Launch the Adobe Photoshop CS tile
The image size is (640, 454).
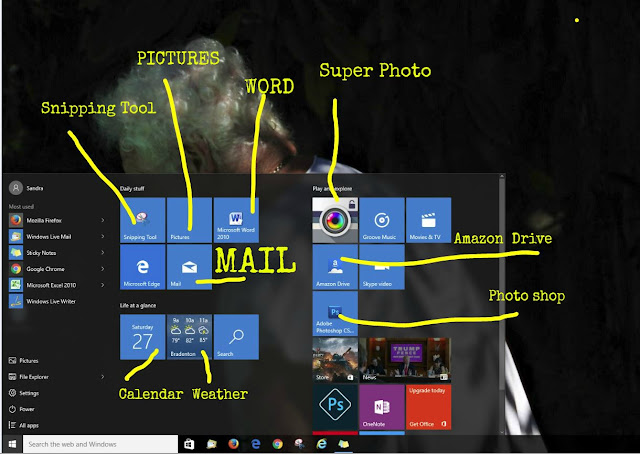coord(335,314)
